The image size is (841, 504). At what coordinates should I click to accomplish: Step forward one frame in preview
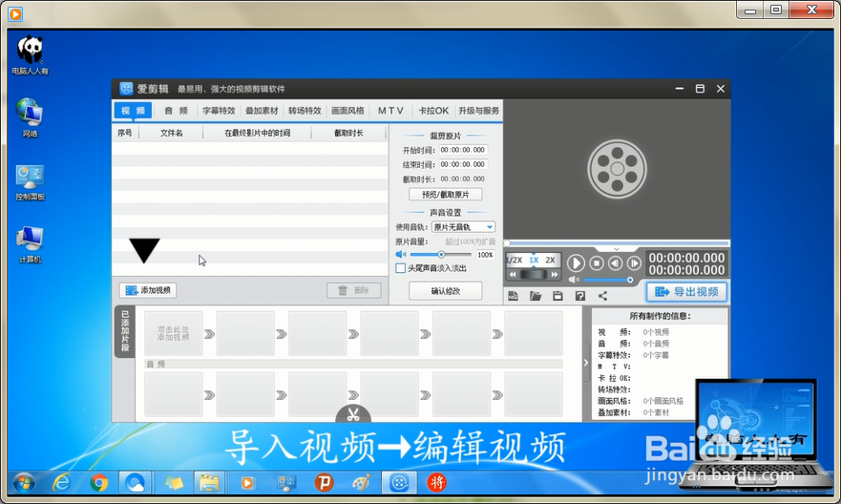[x=634, y=263]
